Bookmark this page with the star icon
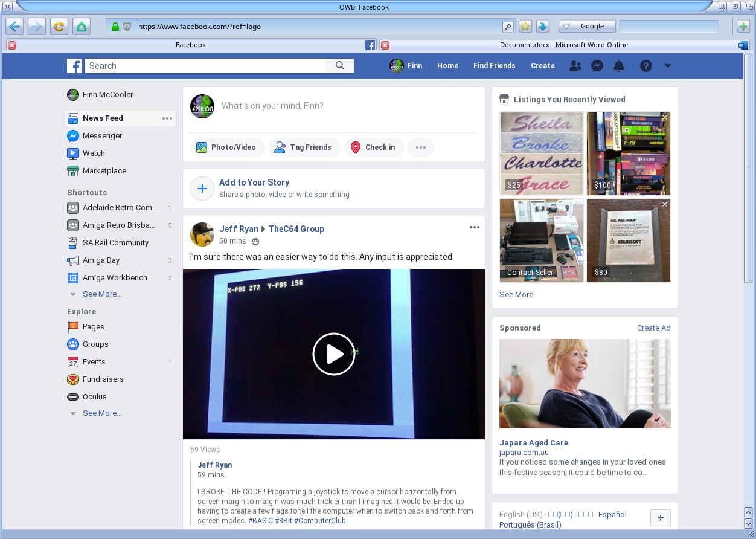 pyautogui.click(x=525, y=26)
